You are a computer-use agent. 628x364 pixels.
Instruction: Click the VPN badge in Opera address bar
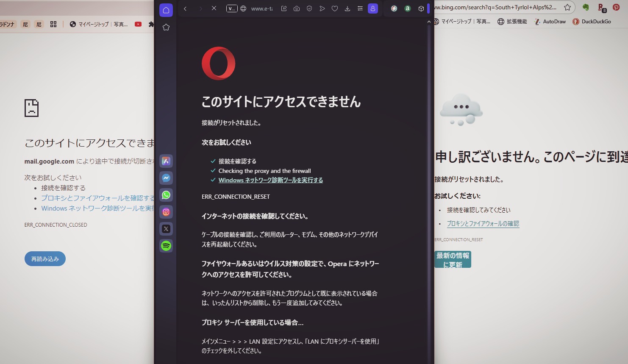click(x=232, y=8)
